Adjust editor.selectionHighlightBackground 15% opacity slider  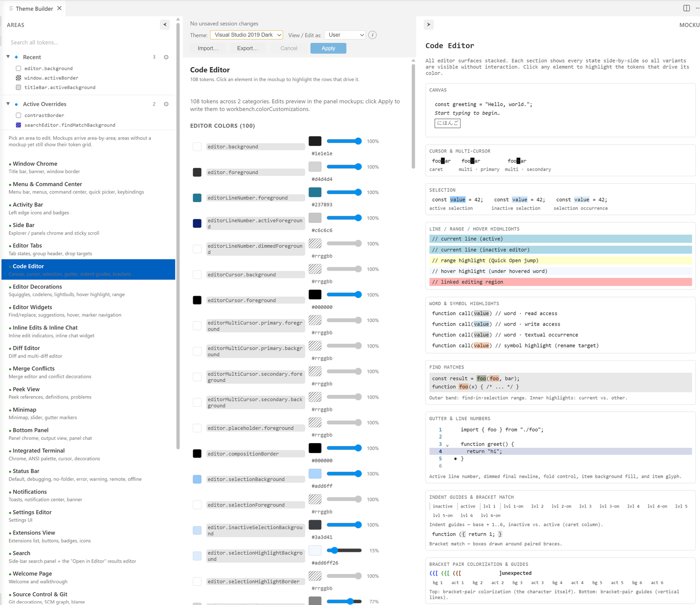344,550
